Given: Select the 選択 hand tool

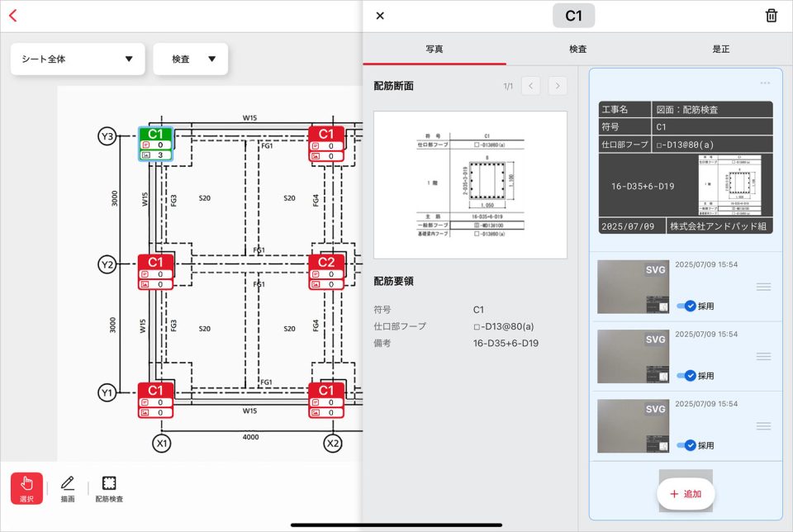Looking at the screenshot, I should point(26,488).
